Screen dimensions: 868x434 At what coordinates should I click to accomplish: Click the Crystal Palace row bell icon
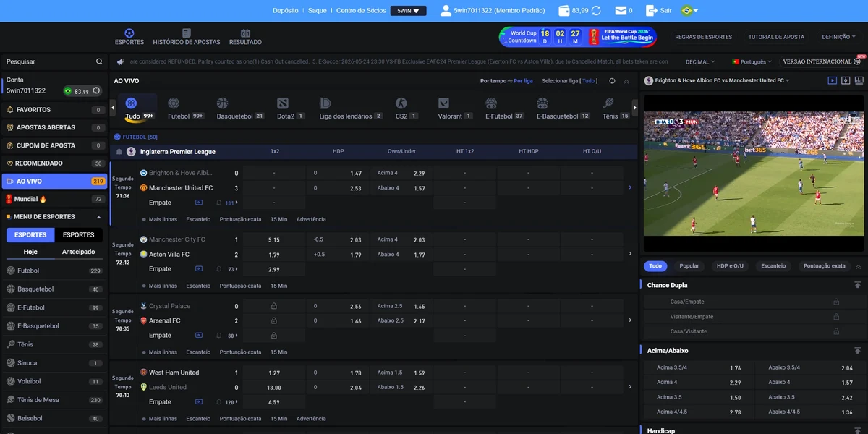(219, 335)
